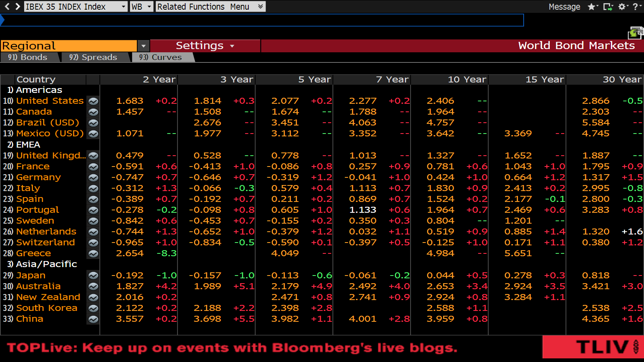Click Greece 2 Year yield 2.654
The image size is (644, 362).
(130, 253)
